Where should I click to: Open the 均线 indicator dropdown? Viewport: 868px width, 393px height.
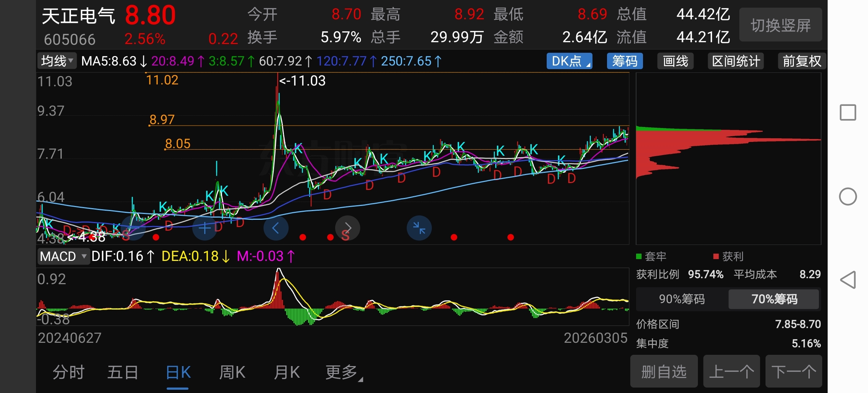click(x=57, y=61)
